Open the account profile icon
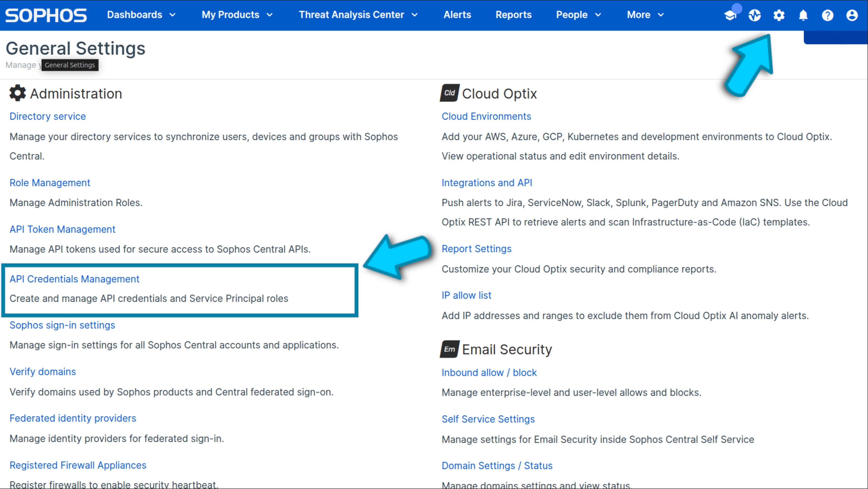 pyautogui.click(x=852, y=16)
